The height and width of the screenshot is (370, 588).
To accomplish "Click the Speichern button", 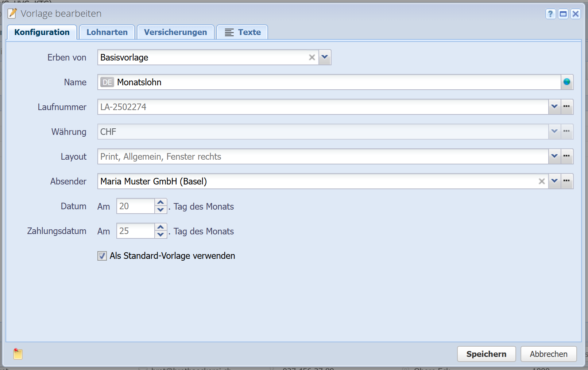I will coord(486,354).
